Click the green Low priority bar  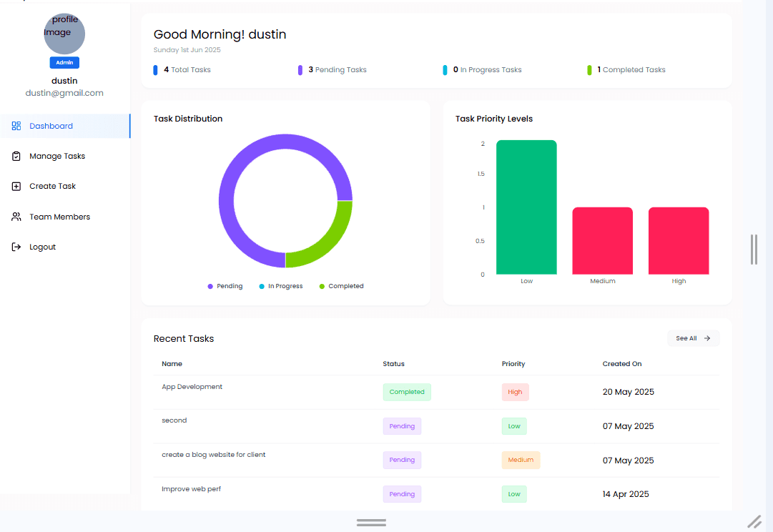pos(526,207)
